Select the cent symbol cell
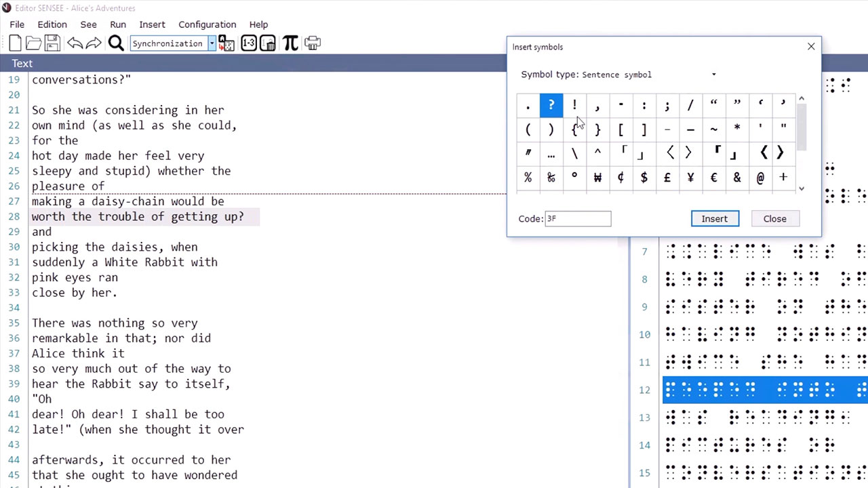Viewport: 868px width, 488px height. coord(620,178)
